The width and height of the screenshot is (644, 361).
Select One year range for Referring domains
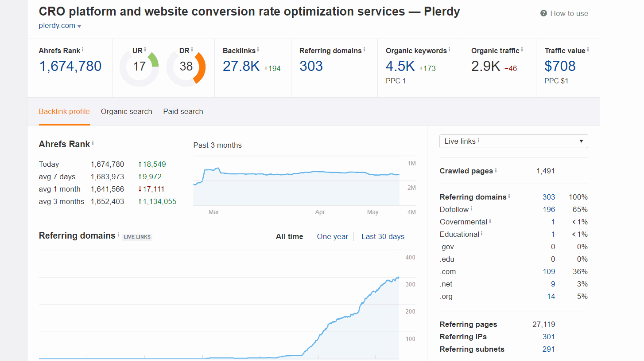tap(333, 237)
